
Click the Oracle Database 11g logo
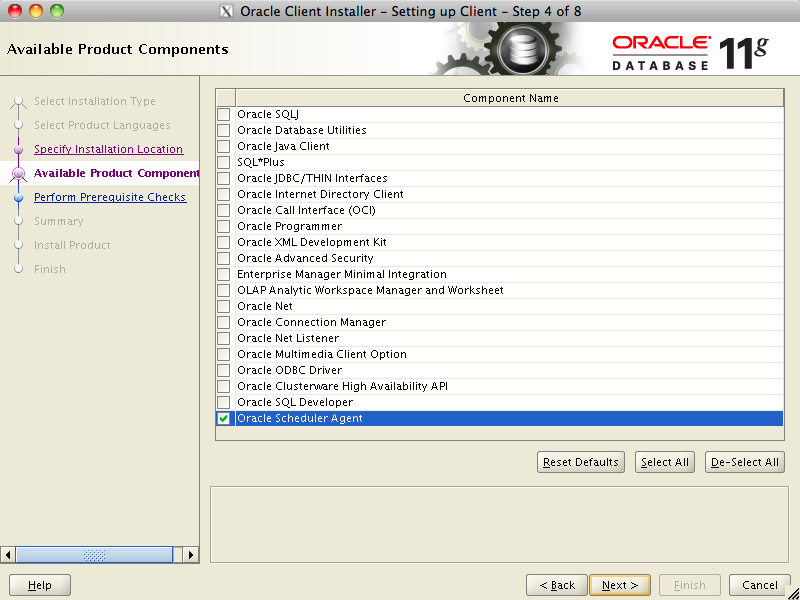click(x=690, y=53)
